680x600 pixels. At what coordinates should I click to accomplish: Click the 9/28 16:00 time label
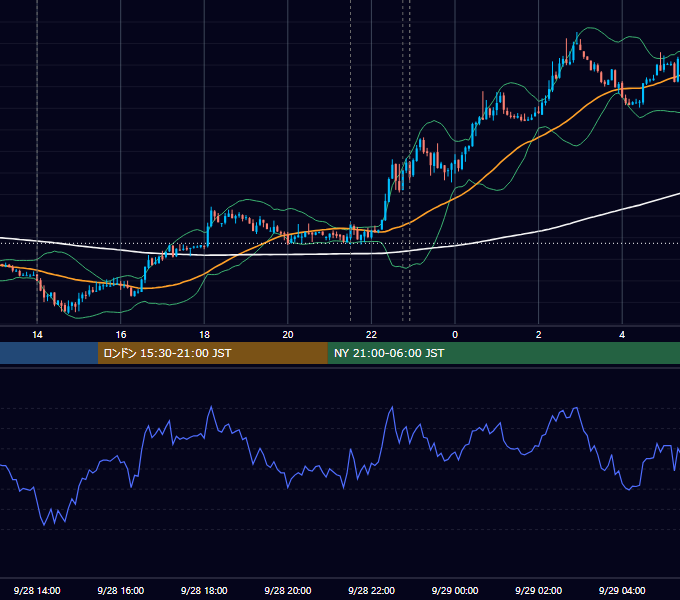coord(121,590)
